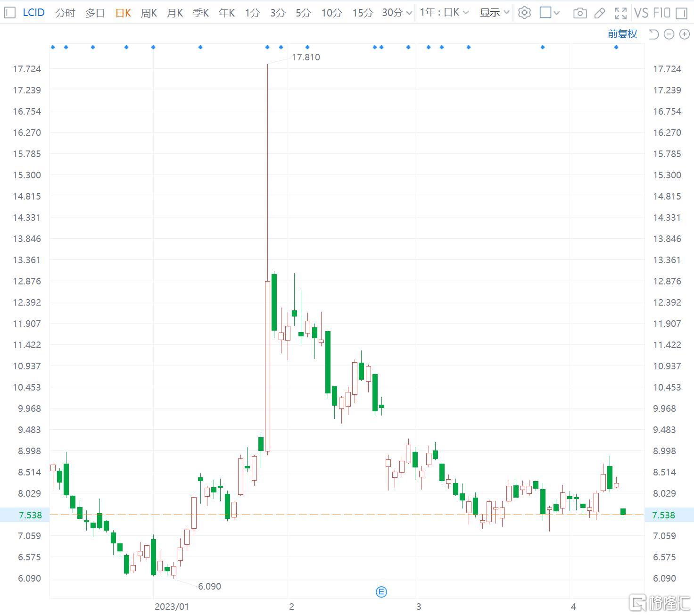Zoom out using the minus icon

[669, 34]
